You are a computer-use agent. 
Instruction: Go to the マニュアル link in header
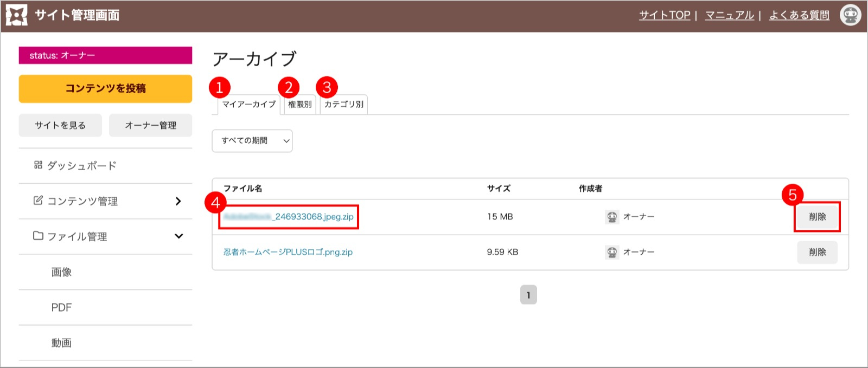pyautogui.click(x=729, y=15)
